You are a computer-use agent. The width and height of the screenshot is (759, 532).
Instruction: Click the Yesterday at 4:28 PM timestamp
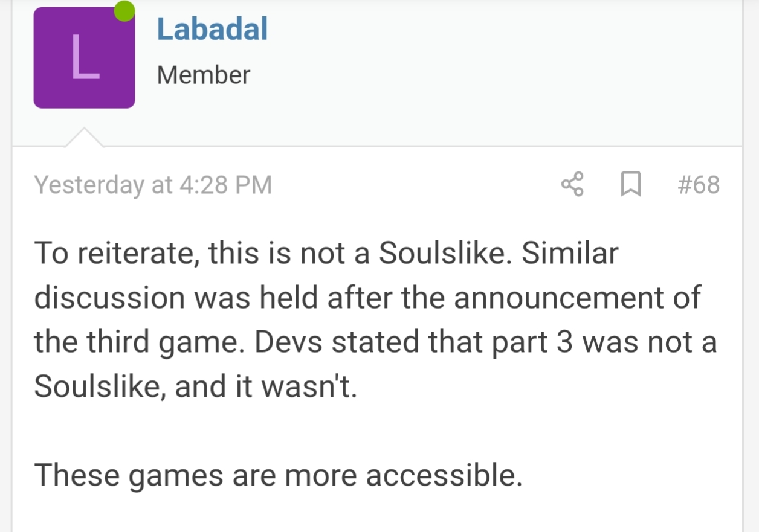153,185
